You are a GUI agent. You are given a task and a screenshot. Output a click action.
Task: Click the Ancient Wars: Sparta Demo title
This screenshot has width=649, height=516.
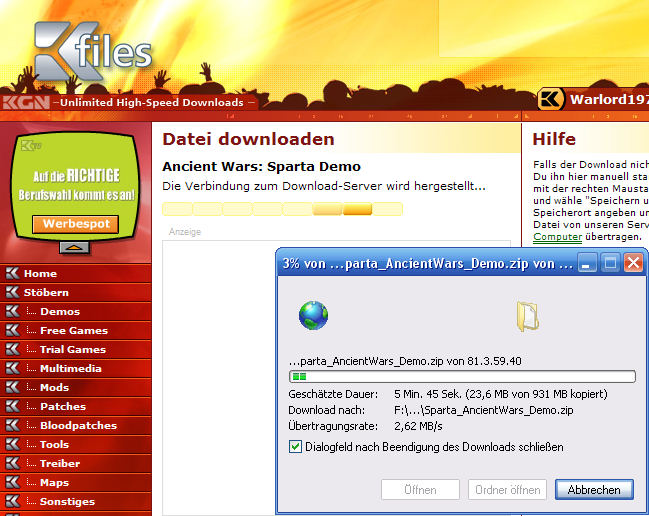click(261, 166)
